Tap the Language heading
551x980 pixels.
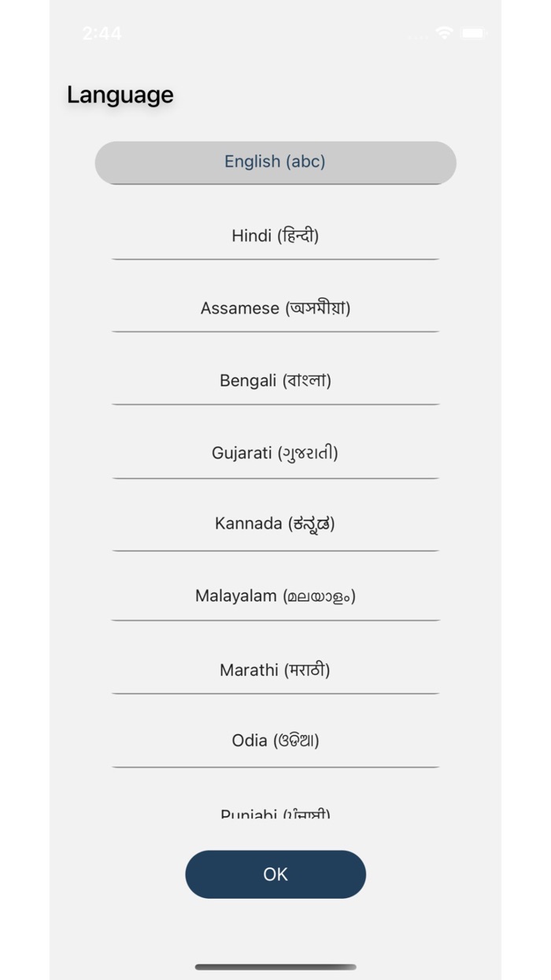click(x=120, y=95)
